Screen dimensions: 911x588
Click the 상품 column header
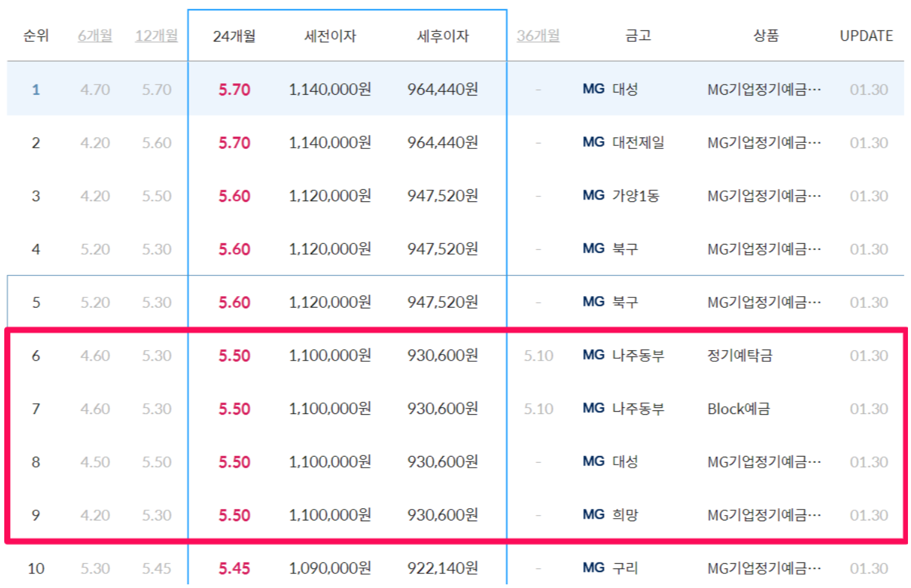pyautogui.click(x=766, y=36)
